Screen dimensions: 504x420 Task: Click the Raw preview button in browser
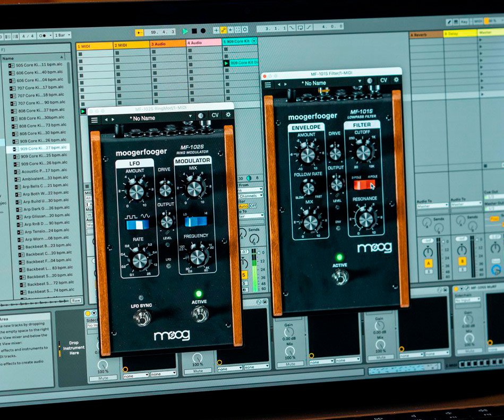(x=76, y=301)
